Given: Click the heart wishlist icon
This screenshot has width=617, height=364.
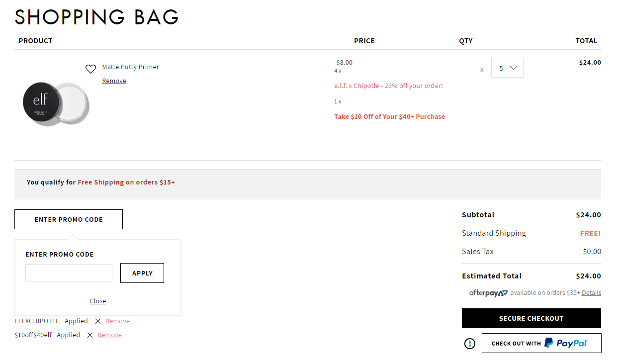Looking at the screenshot, I should point(90,69).
